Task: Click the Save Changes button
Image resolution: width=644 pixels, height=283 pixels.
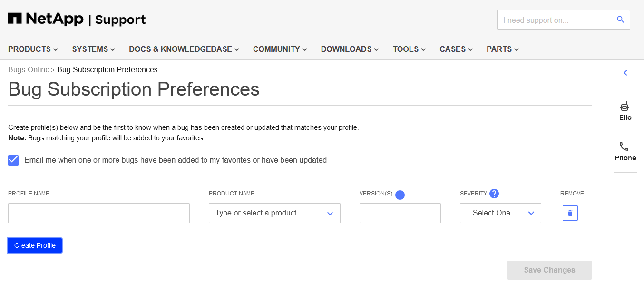Action: tap(549, 270)
